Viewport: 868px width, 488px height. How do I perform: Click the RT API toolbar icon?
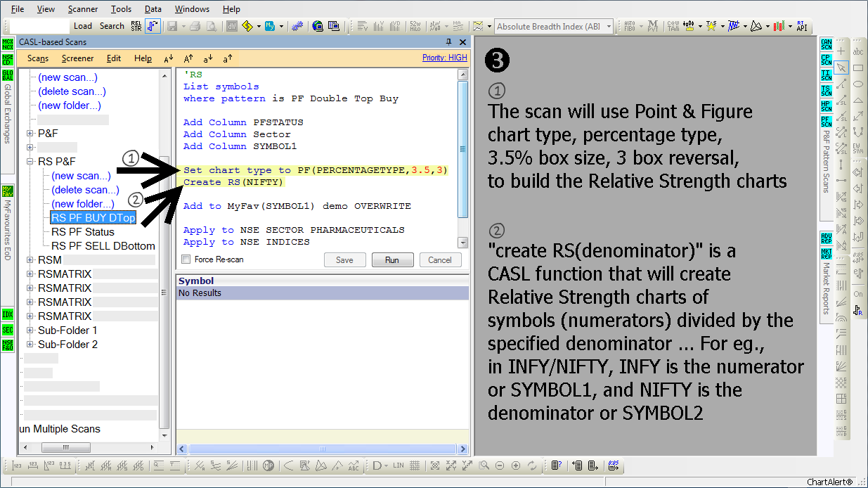pyautogui.click(x=801, y=26)
